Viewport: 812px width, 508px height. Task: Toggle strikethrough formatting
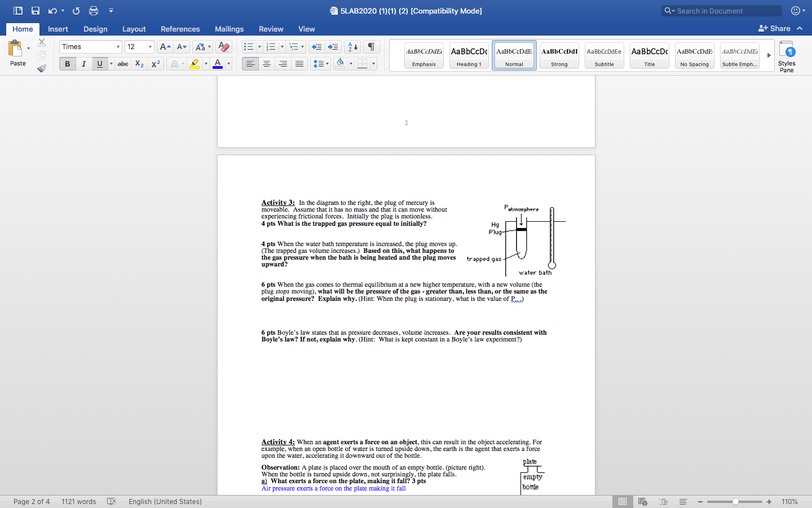[x=123, y=64]
